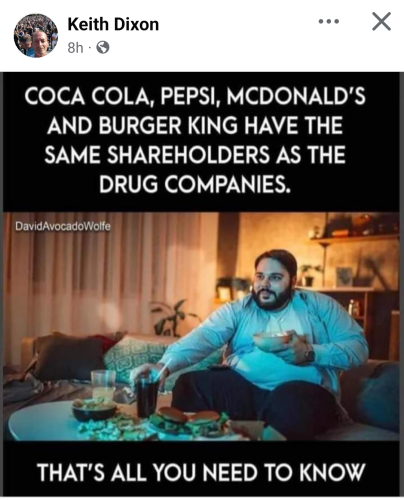This screenshot has height=500, width=404.
Task: Open the three-dot post options menu
Action: click(x=329, y=22)
